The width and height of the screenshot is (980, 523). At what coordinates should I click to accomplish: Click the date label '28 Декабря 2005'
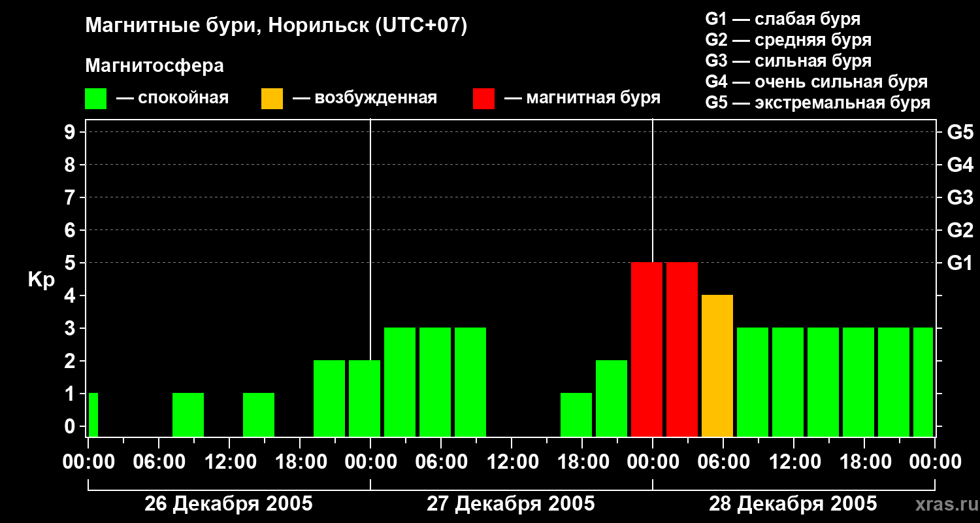coord(793,504)
